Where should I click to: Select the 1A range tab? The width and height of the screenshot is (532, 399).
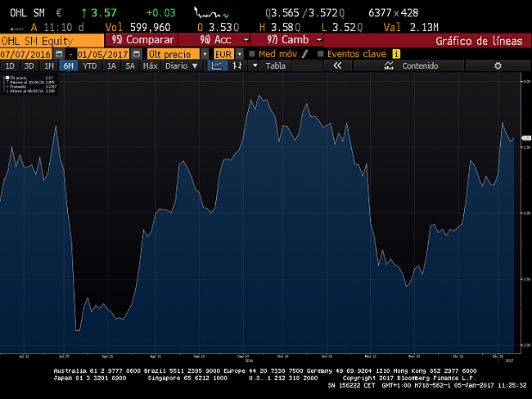pyautogui.click(x=111, y=65)
